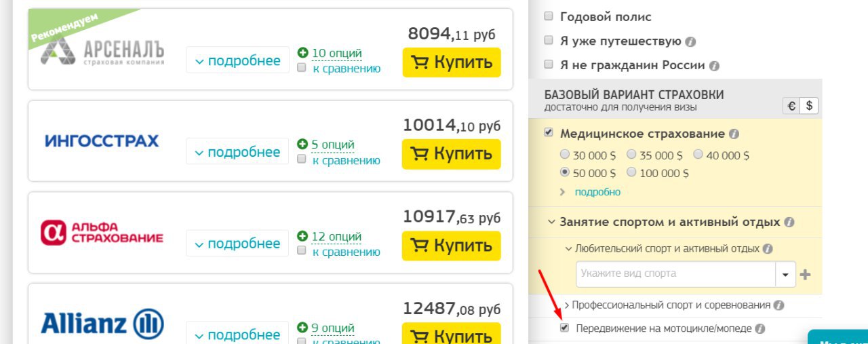Select the 100 000 $ coverage option
The width and height of the screenshot is (868, 344).
[631, 172]
